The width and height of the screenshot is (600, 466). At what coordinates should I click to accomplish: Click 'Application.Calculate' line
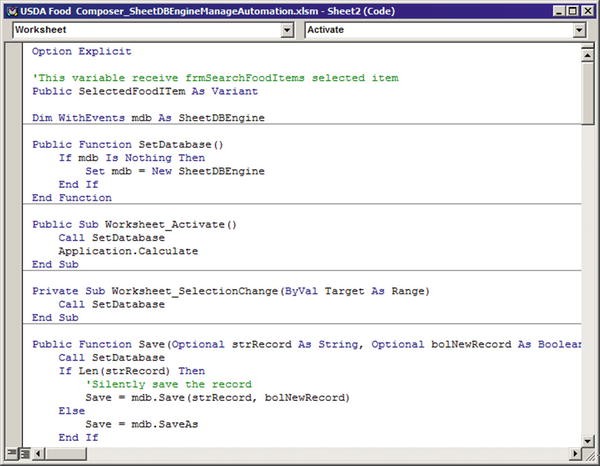click(128, 251)
